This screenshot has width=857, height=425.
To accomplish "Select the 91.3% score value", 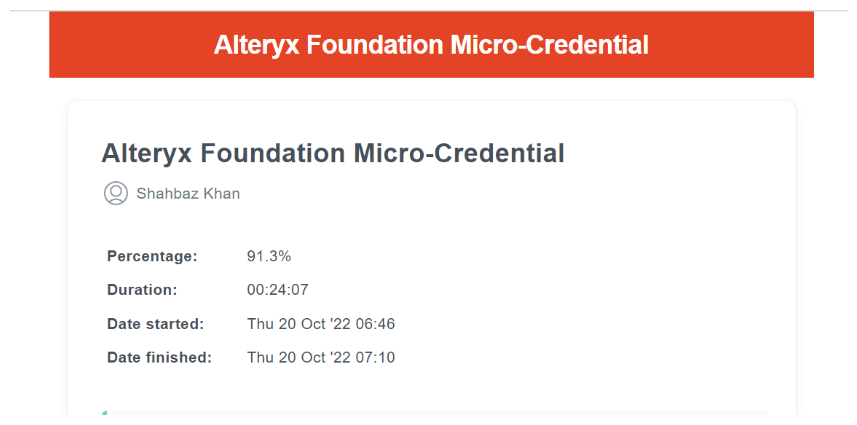I will [269, 256].
